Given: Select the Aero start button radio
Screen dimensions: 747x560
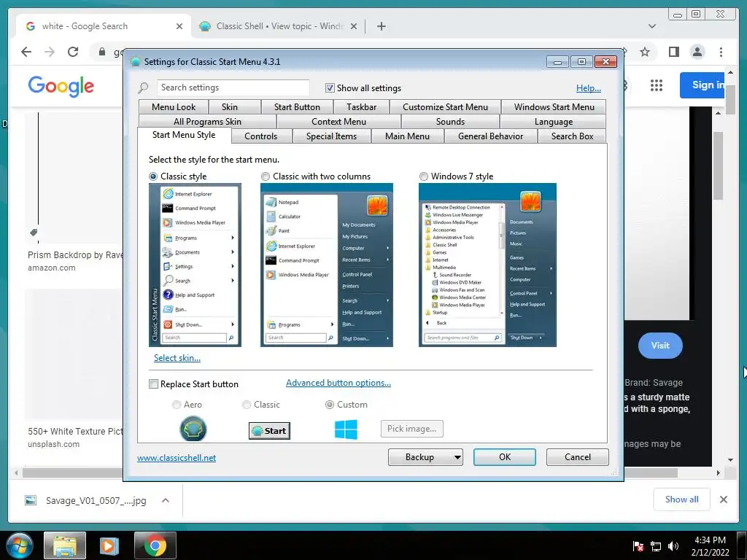Looking at the screenshot, I should pos(177,404).
